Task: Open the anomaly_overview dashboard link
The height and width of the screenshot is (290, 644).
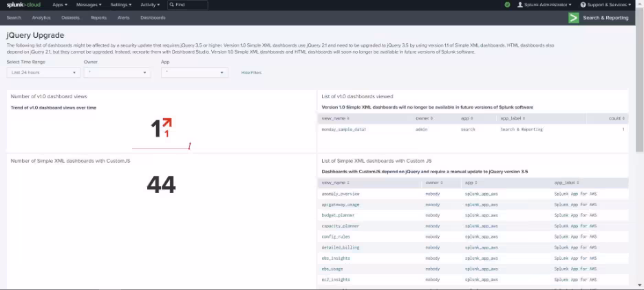Action: click(341, 194)
